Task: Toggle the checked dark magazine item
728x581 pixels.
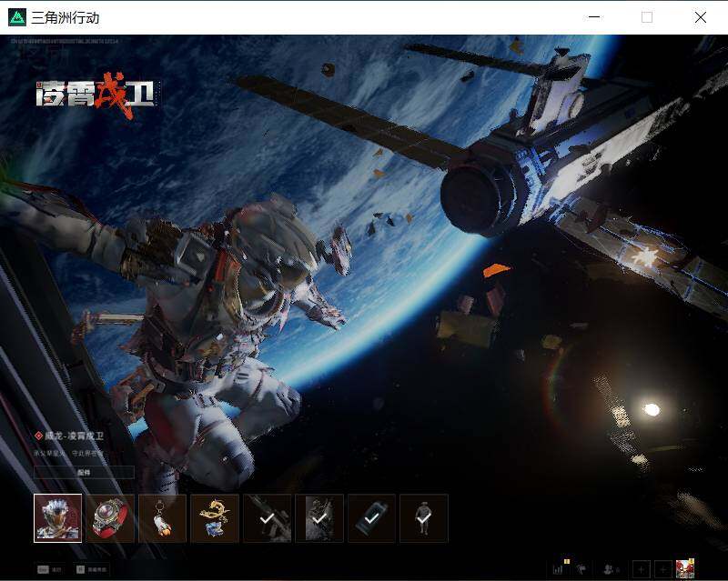Action: [x=371, y=518]
